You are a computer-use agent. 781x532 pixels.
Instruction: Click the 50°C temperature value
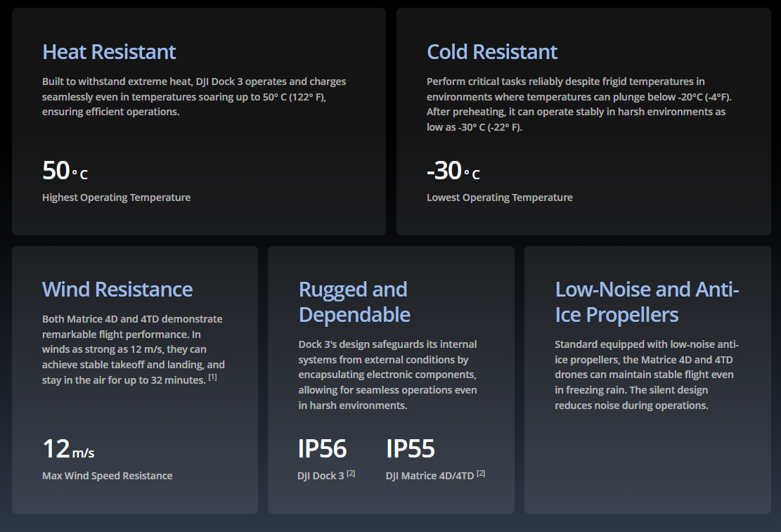point(65,171)
